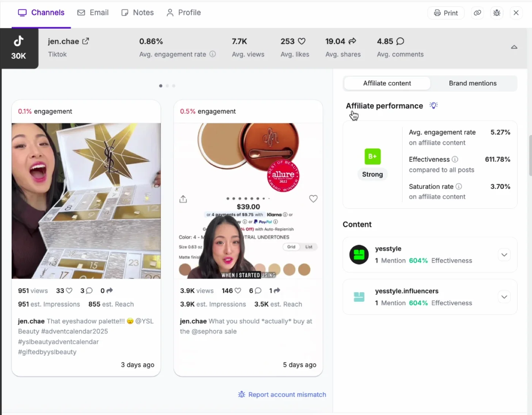
Task: Switch to Affiliate content view
Action: click(x=387, y=83)
